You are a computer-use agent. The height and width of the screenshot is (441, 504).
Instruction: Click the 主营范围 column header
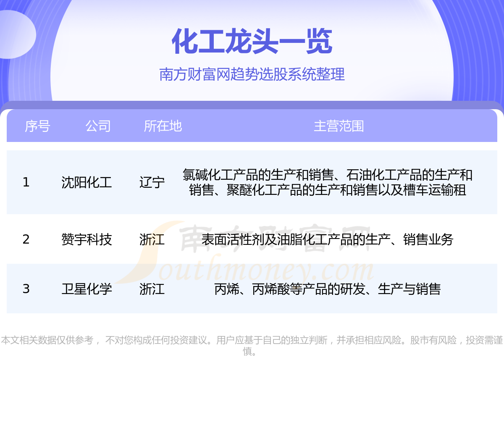(x=339, y=126)
